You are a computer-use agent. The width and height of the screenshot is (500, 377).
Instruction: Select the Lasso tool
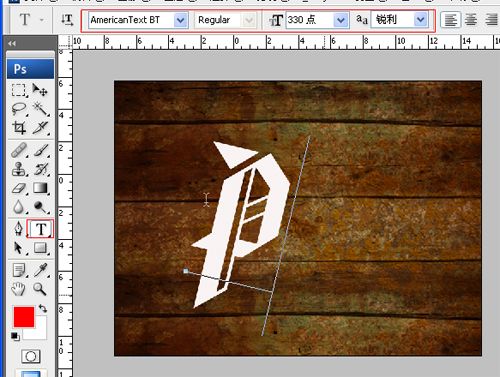[19, 109]
